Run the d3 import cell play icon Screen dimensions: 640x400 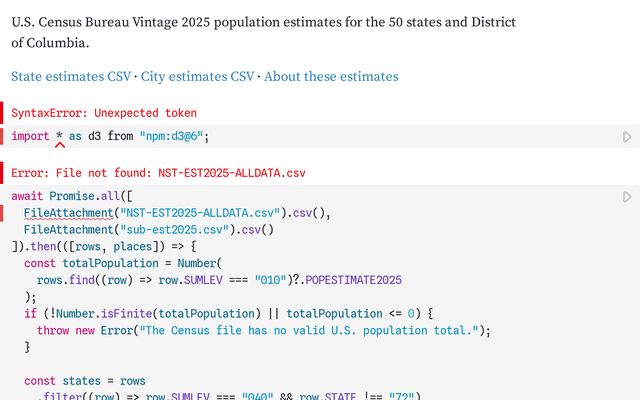(x=627, y=137)
